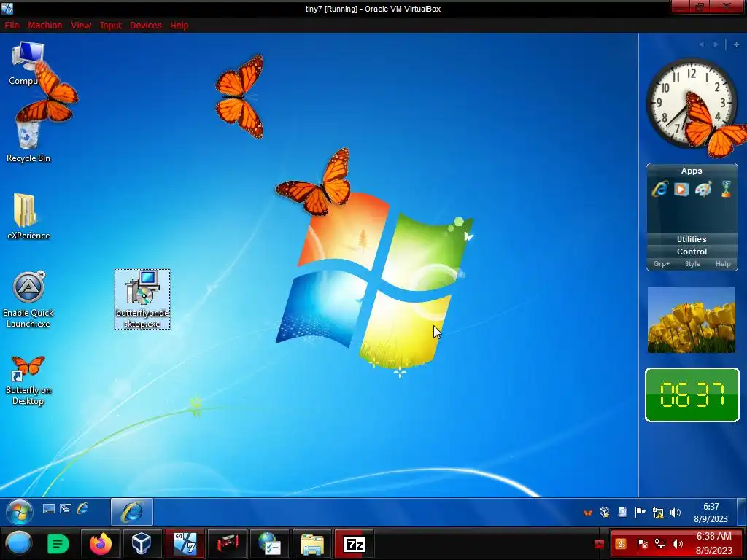747x560 pixels.
Task: Open VirtualBox File menu
Action: (12, 26)
